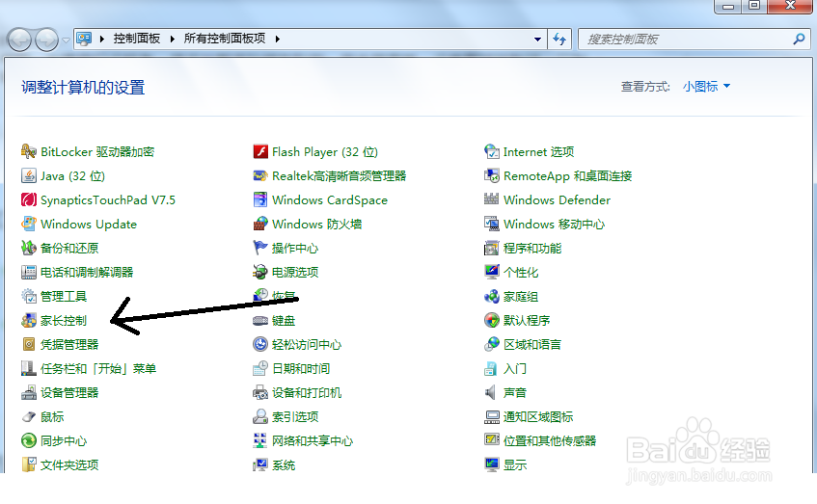This screenshot has width=817, height=504.
Task: Open the 显示 monitor icon
Action: (491, 464)
